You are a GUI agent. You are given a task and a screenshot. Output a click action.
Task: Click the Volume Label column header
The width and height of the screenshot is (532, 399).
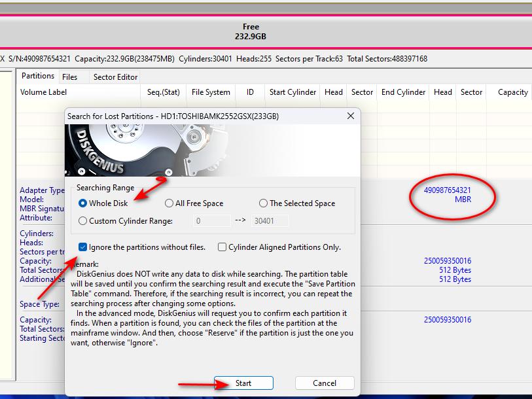(x=79, y=92)
